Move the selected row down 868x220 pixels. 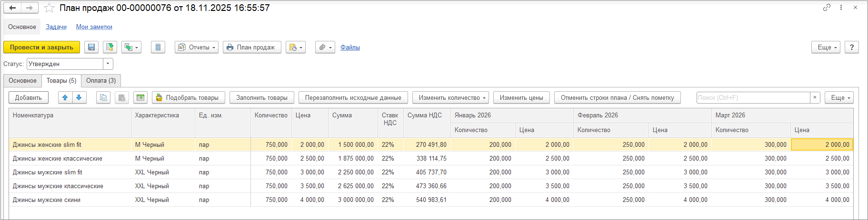[x=79, y=98]
